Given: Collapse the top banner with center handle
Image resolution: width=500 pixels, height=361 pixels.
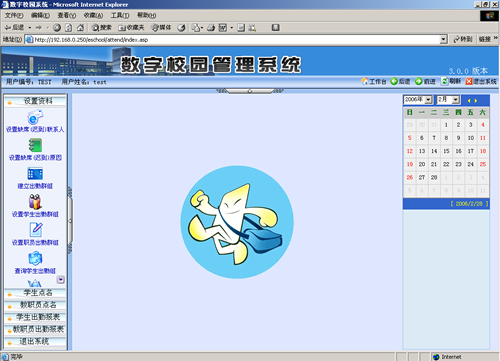Looking at the screenshot, I should [250, 91].
